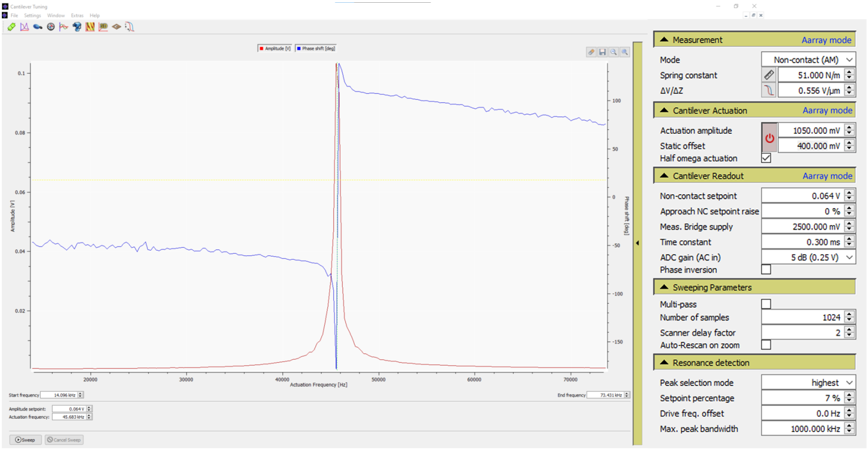Zoom the plot to fit
This screenshot has height=450, width=868.
pyautogui.click(x=625, y=52)
